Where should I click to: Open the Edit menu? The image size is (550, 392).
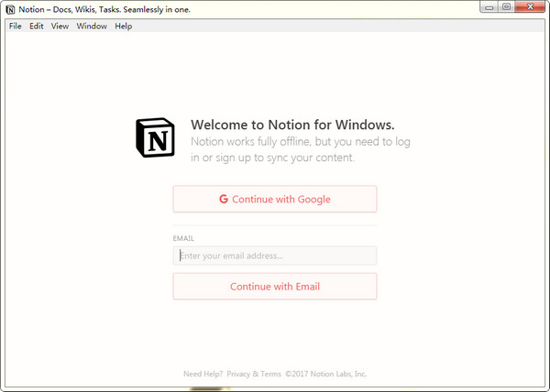(36, 27)
